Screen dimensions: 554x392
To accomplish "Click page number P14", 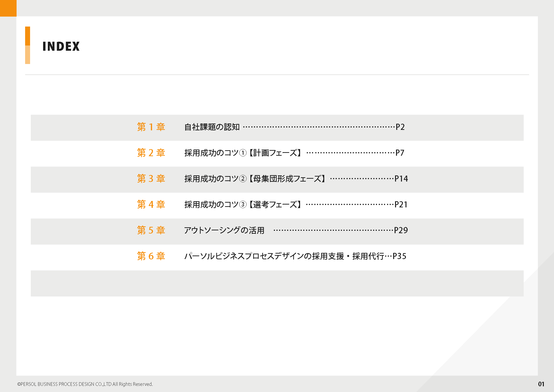I will pyautogui.click(x=401, y=179).
